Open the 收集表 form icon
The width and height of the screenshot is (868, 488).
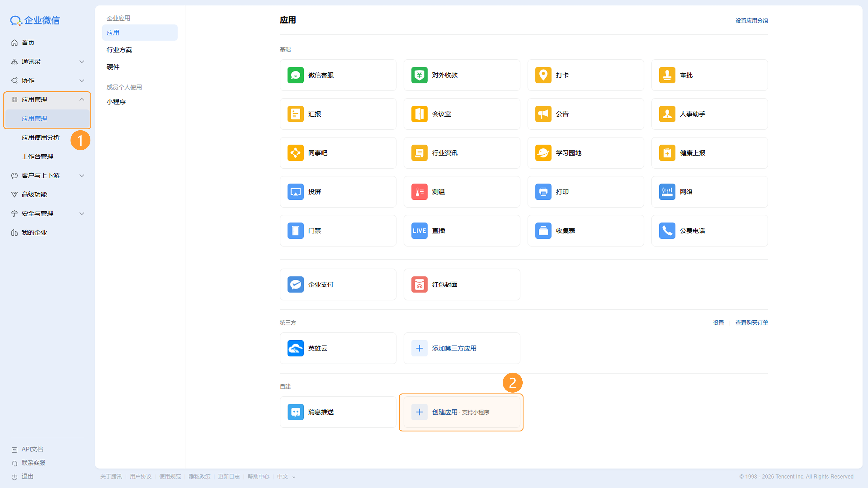click(543, 230)
